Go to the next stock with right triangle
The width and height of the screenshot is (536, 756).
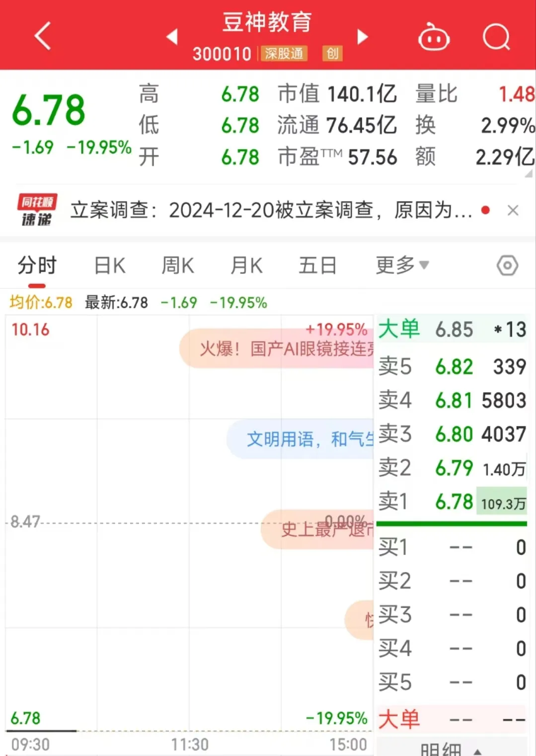point(363,37)
